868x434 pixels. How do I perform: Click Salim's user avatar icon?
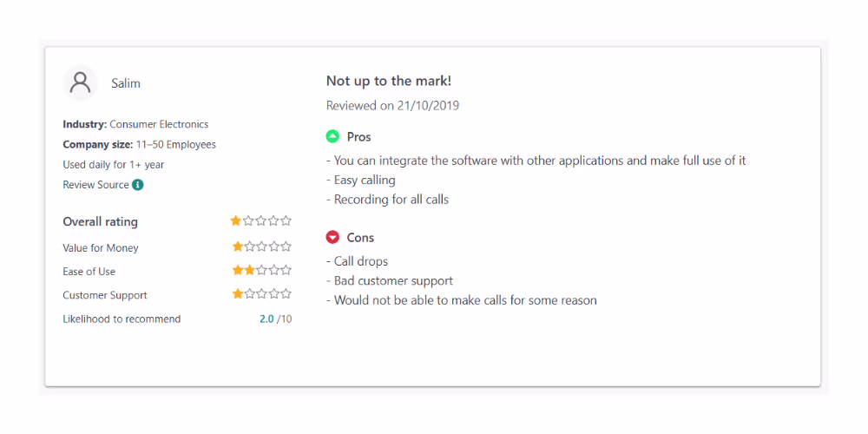[80, 83]
